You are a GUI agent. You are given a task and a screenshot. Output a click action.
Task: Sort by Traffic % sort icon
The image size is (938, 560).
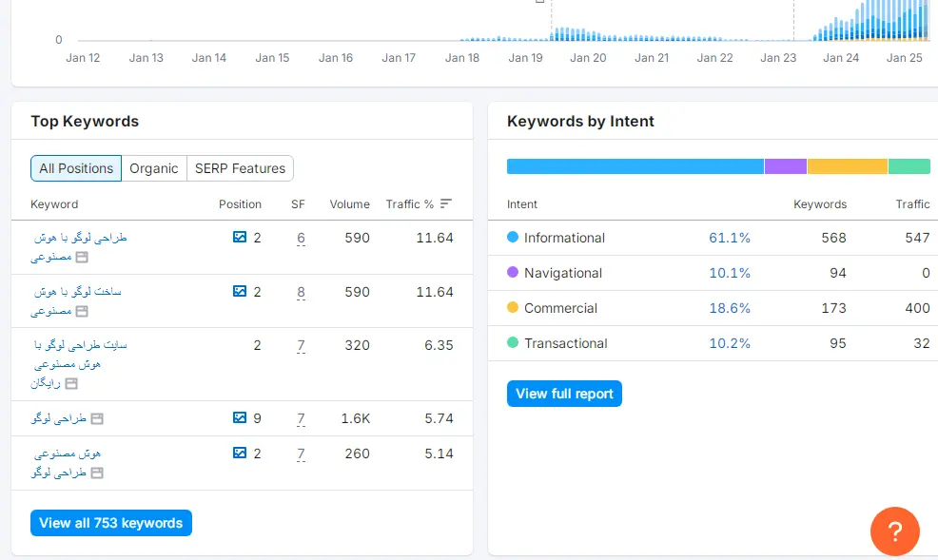(445, 203)
